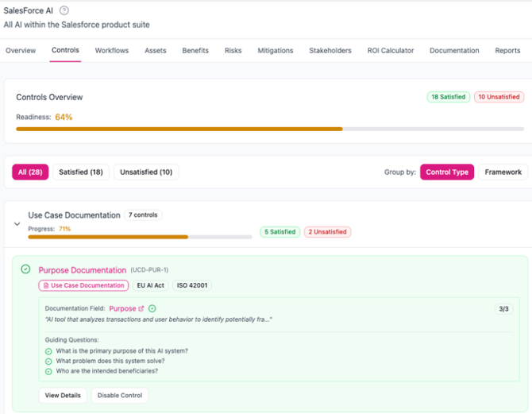The width and height of the screenshot is (532, 414).
Task: Group controls by Control Type
Action: 447,172
